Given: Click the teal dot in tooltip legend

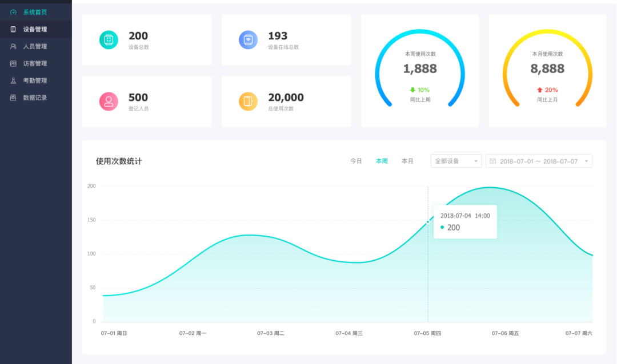Looking at the screenshot, I should pos(442,227).
